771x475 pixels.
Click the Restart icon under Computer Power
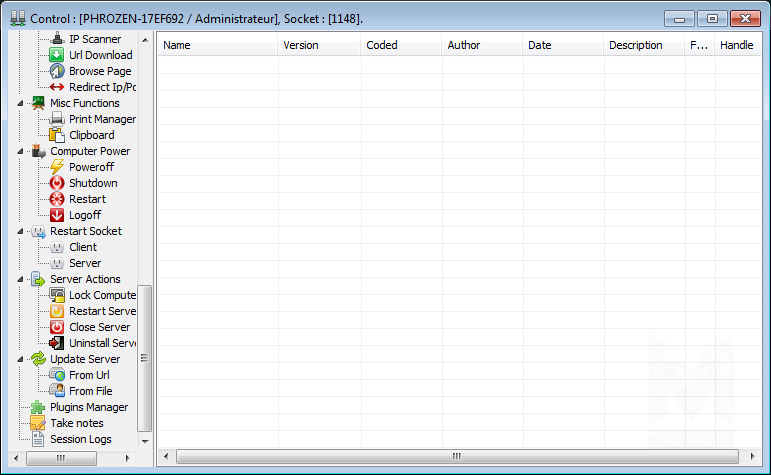(57, 199)
